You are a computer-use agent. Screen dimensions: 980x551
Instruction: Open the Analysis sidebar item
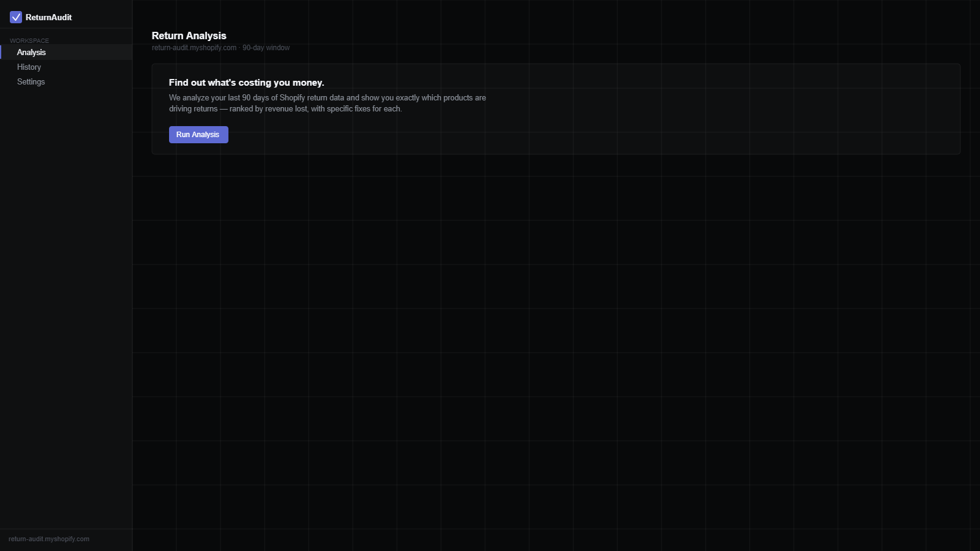[66, 52]
